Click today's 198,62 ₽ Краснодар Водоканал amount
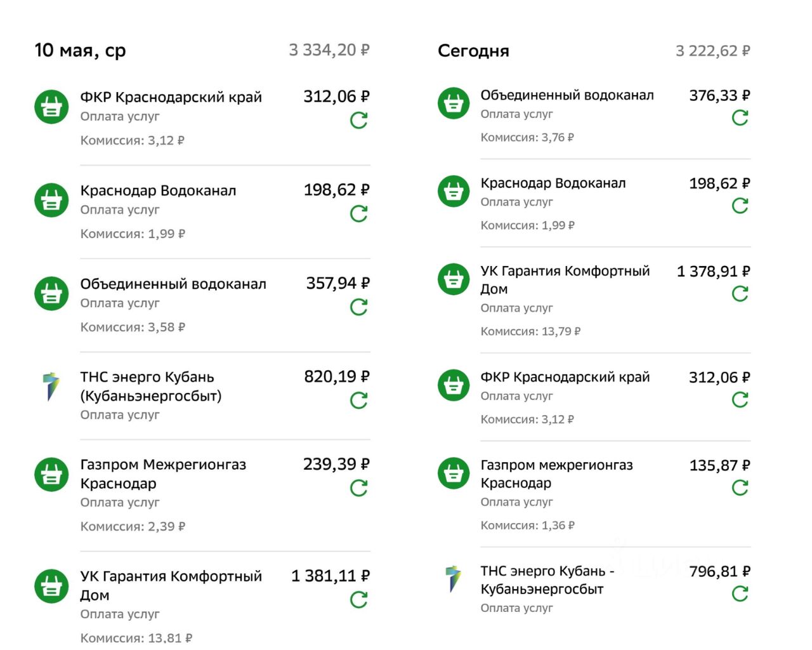 click(x=719, y=184)
